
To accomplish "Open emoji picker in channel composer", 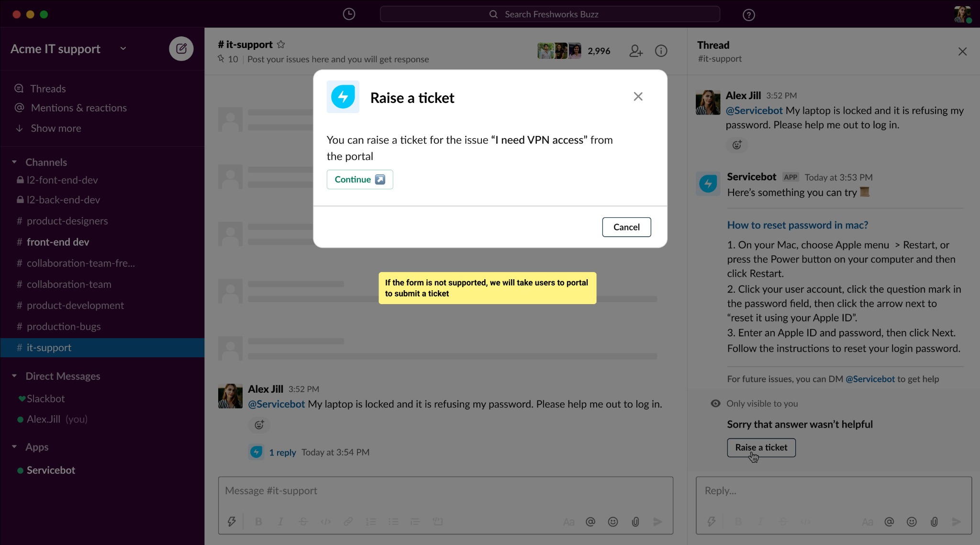I will pos(613,522).
